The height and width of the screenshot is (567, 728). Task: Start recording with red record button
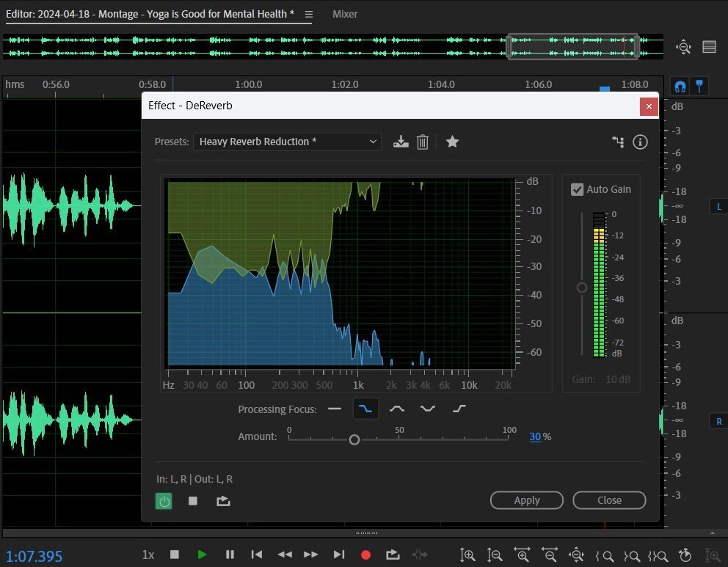(366, 555)
